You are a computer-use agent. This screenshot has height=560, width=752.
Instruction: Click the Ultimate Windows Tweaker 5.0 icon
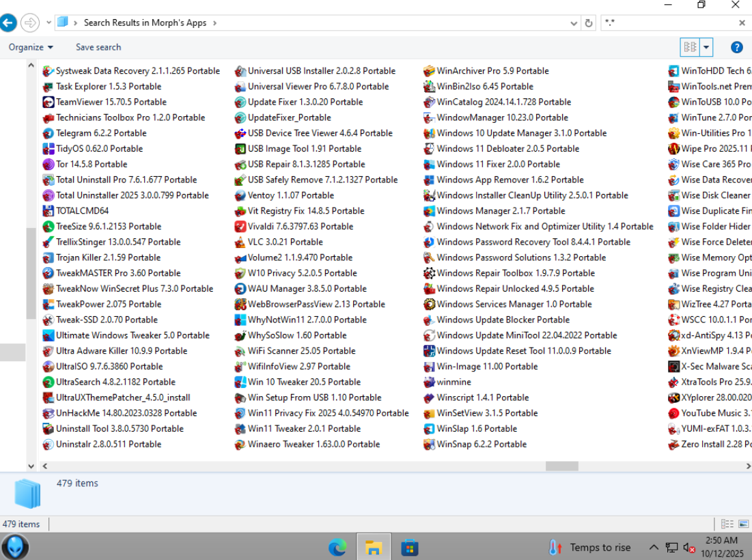pyautogui.click(x=48, y=335)
